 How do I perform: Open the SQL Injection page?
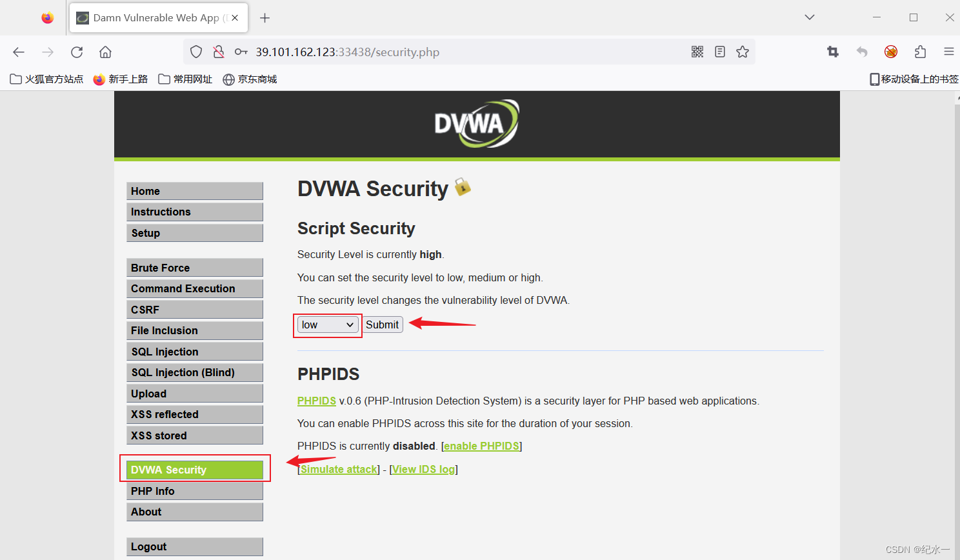coord(195,352)
